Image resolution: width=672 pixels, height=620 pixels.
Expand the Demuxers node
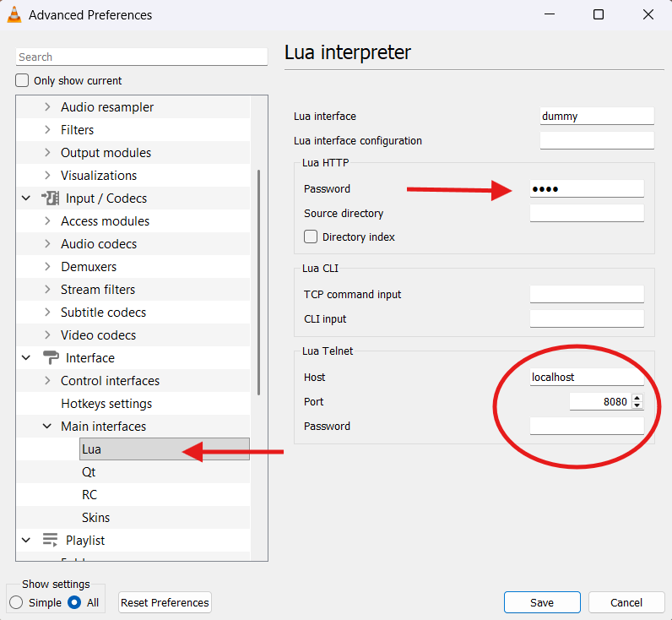47,266
